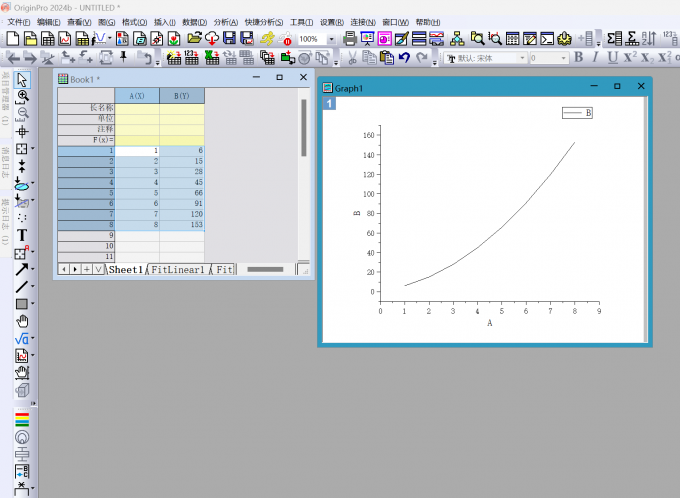
Task: Create a new matrix from the toolbar
Action: [x=82, y=39]
